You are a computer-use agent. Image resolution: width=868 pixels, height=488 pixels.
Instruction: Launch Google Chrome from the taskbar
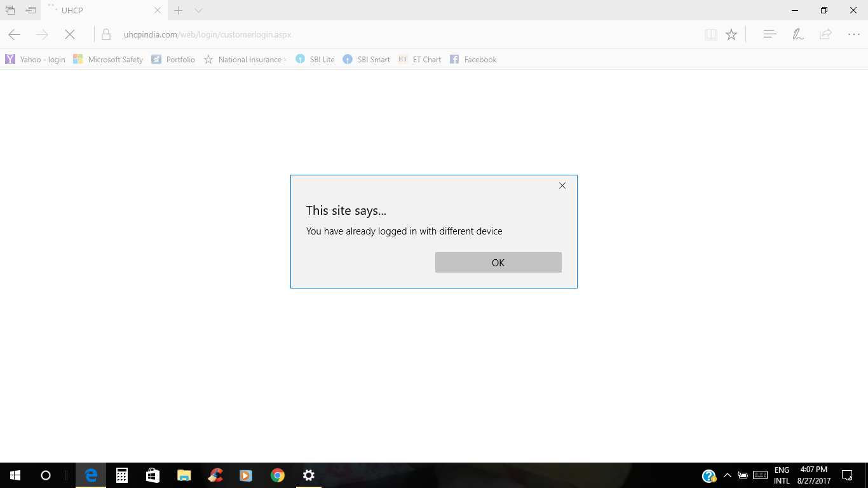click(278, 475)
